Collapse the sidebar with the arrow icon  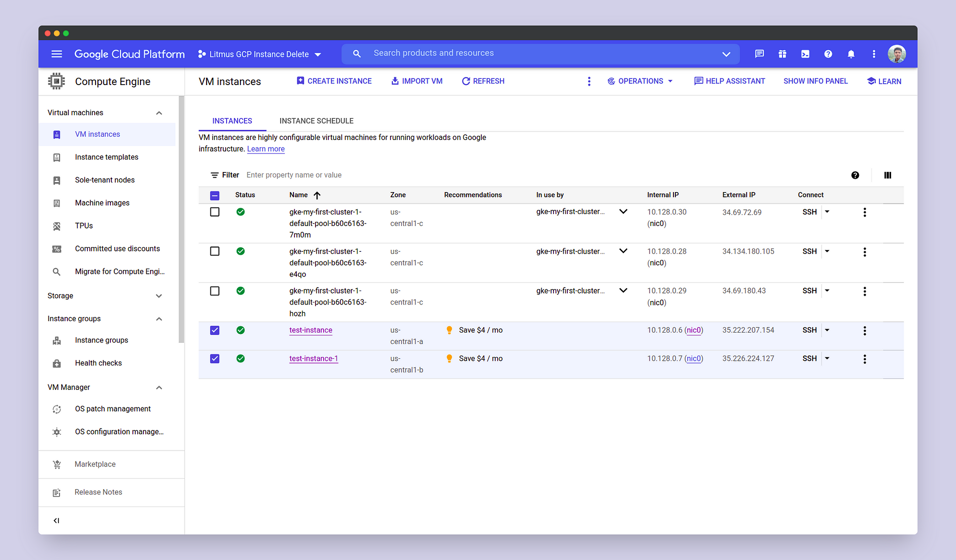56,521
